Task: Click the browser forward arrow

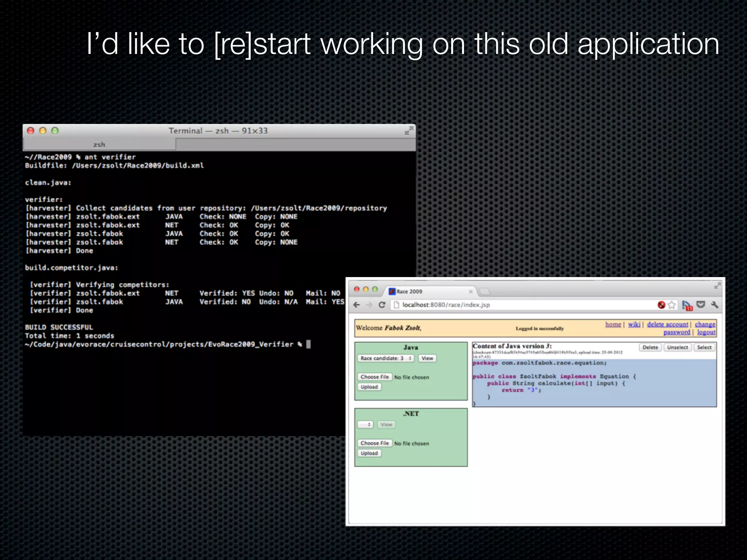Action: (369, 305)
